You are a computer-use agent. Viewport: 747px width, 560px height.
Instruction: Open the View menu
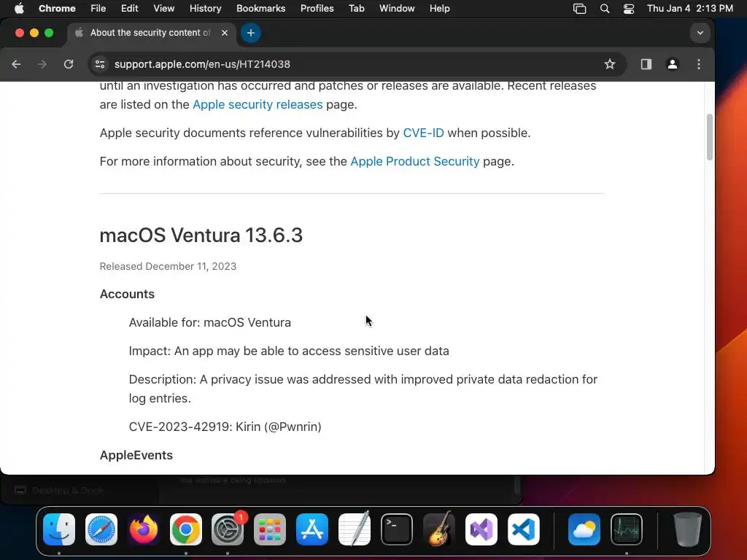(164, 9)
